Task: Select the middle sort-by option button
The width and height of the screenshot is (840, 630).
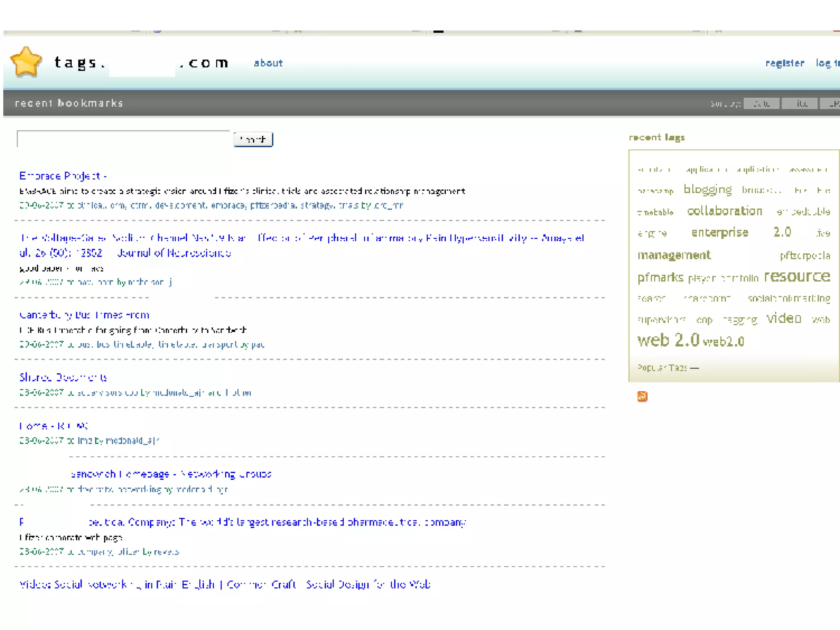Action: 799,104
